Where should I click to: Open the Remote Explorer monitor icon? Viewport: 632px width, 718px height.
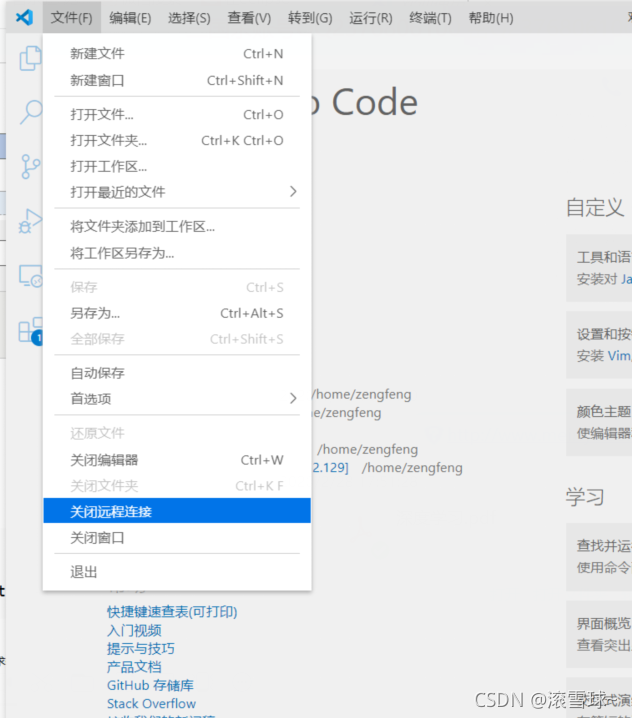(30, 276)
